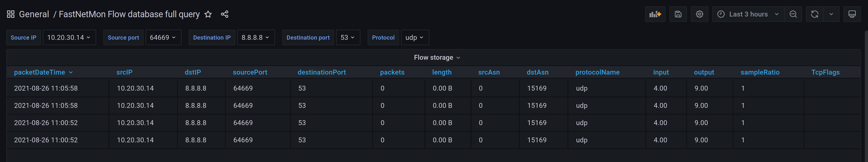
Task: Open the refresh interval dropdown arrow
Action: [831, 14]
